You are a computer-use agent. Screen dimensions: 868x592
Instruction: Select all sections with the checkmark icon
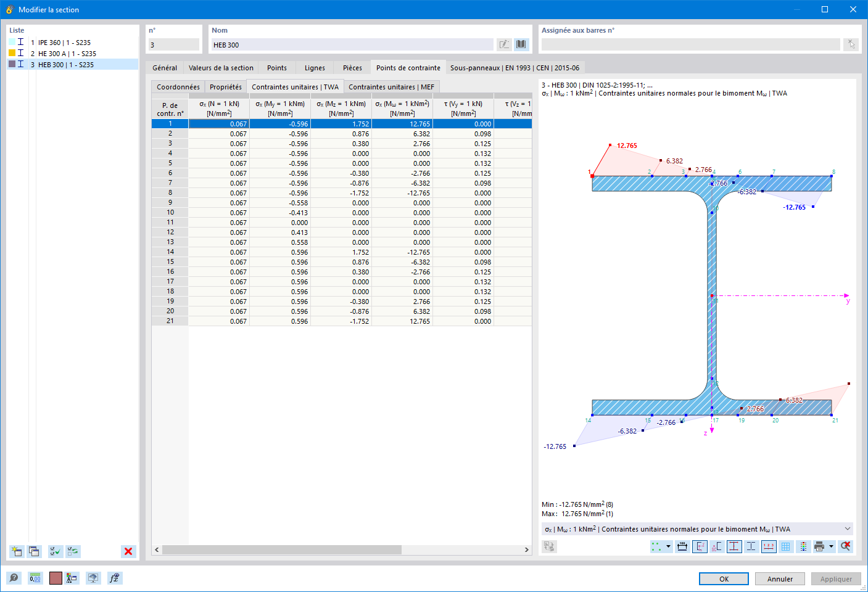tap(56, 551)
